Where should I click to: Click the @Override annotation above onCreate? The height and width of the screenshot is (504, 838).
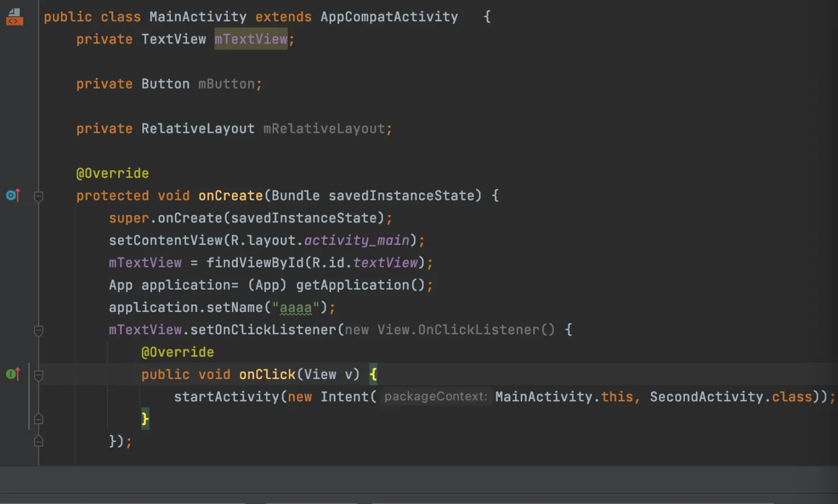[112, 173]
